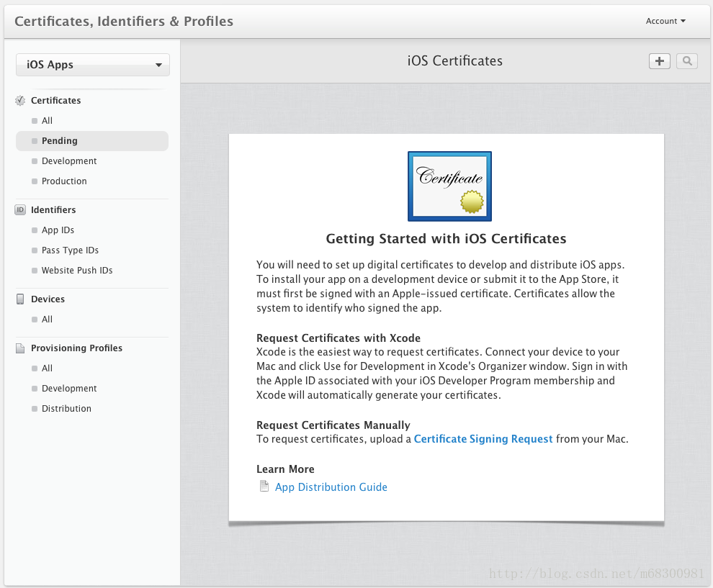The height and width of the screenshot is (588, 713).
Task: Click the Devices section heading
Action: (x=48, y=299)
